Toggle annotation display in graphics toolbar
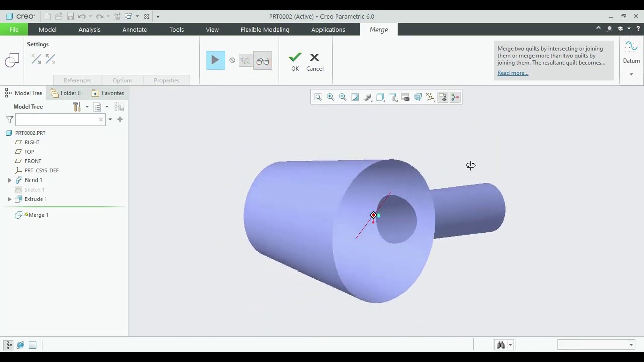 point(443,97)
